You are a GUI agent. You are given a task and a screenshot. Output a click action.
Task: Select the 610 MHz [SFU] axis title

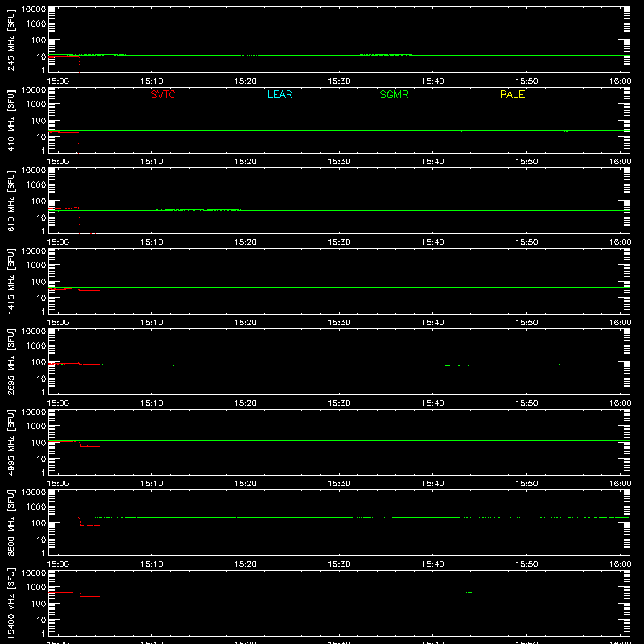click(x=10, y=200)
